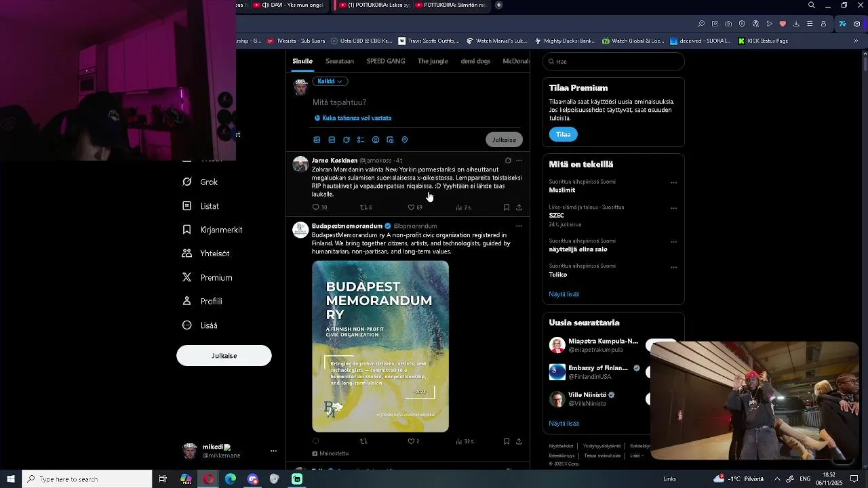
Task: Add a poll to the new post
Action: [361, 140]
